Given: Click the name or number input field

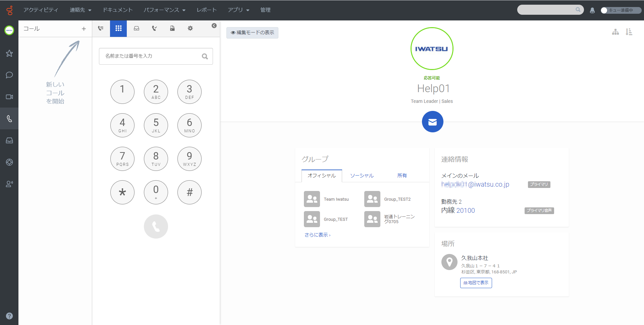Looking at the screenshot, I should click(x=156, y=56).
